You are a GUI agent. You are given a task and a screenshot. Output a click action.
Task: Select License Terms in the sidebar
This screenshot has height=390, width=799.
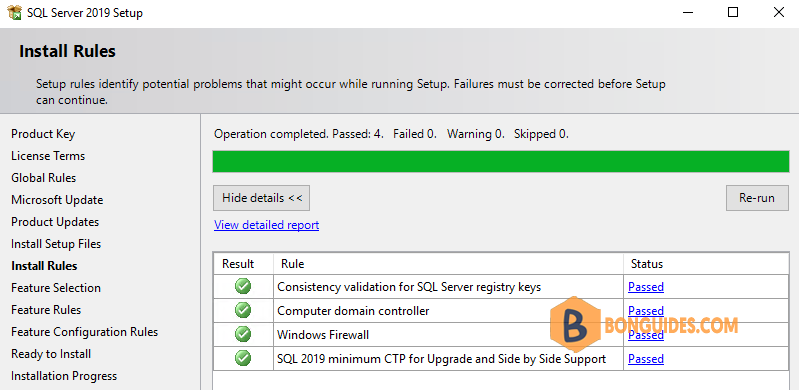pos(48,156)
